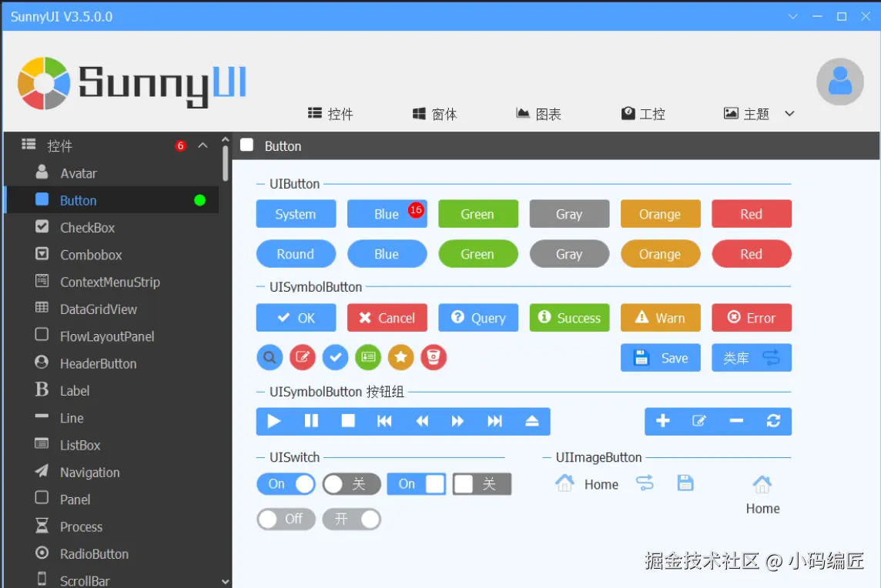This screenshot has height=588, width=881.
Task: Collapse the 控件 sidebar group
Action: 203,145
